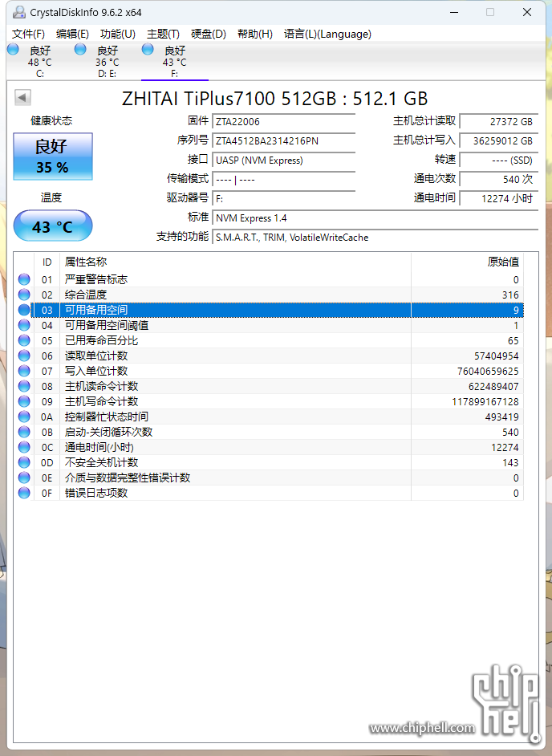Image resolution: width=552 pixels, height=756 pixels.
Task: Click the host total reads value 27372 GB
Action: tap(498, 121)
